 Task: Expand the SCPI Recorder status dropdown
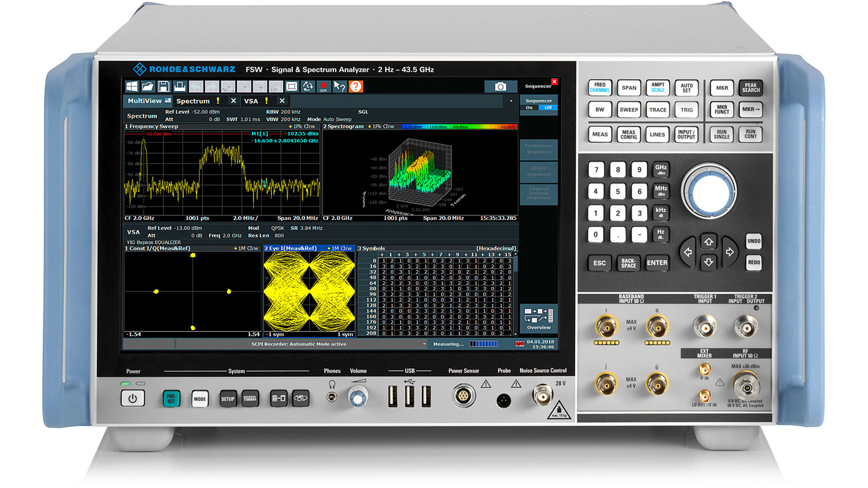(424, 344)
